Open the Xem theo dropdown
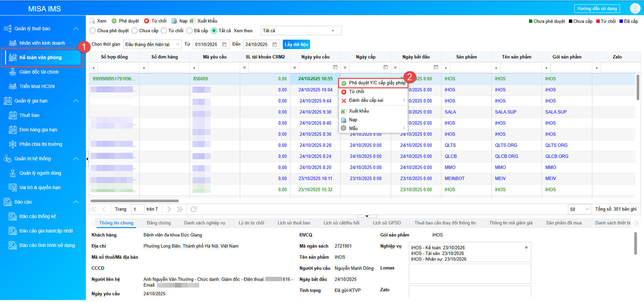 click(301, 31)
